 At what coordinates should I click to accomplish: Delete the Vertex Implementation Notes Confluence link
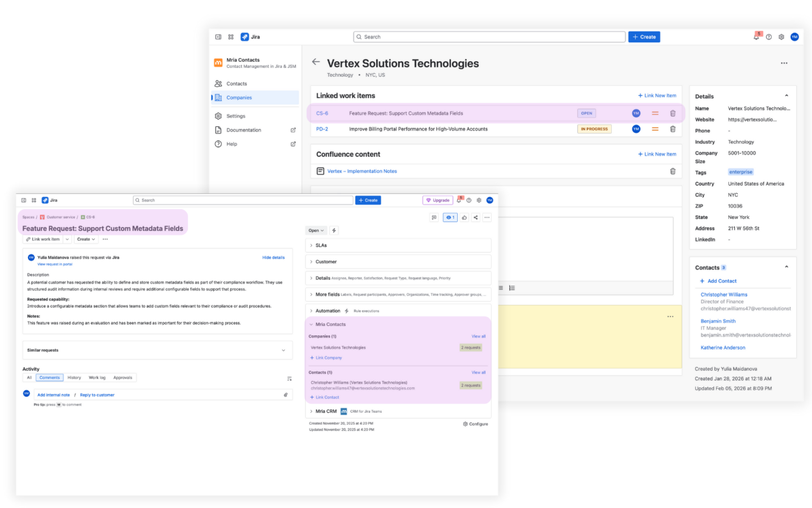(672, 171)
